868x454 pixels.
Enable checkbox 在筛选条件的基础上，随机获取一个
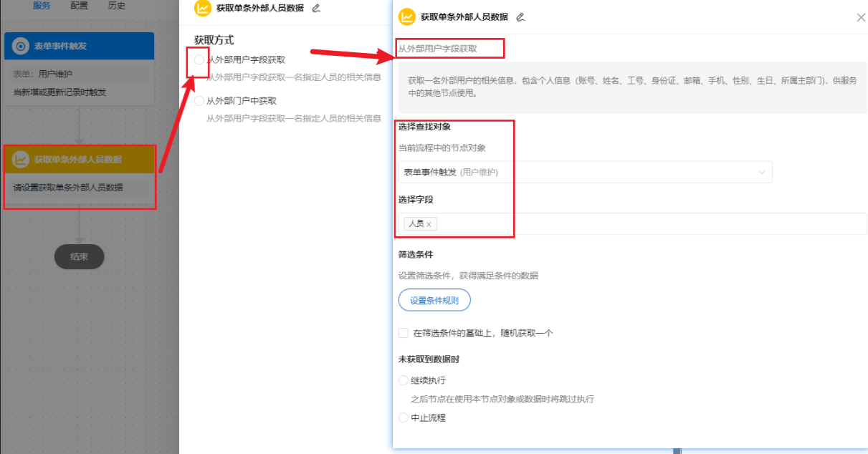coord(404,332)
